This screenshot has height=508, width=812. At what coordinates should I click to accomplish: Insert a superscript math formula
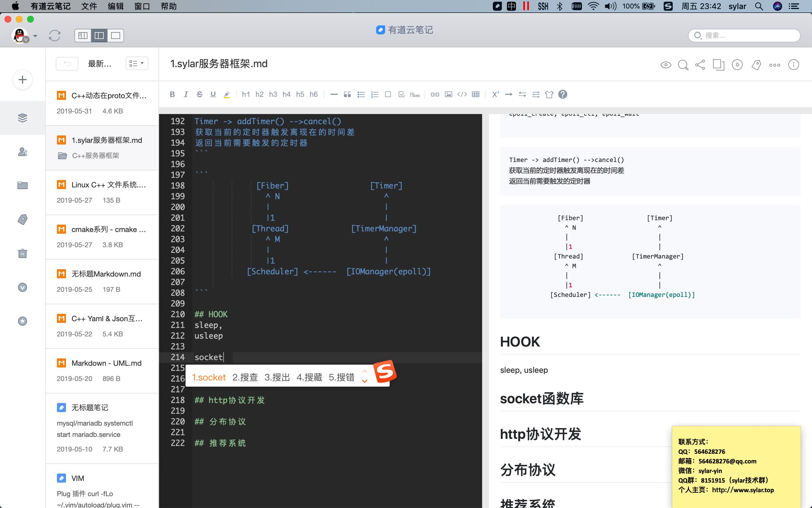point(495,95)
